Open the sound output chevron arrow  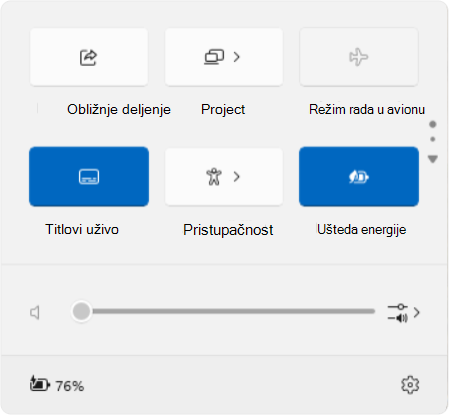416,312
